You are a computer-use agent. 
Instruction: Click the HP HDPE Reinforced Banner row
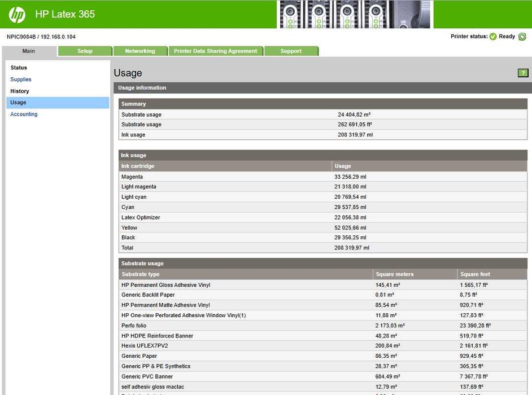323,336
